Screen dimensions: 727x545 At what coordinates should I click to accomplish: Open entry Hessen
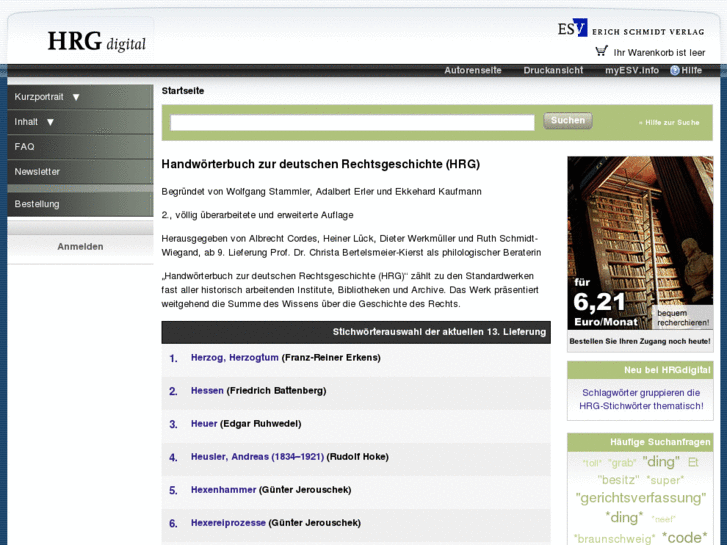click(207, 391)
